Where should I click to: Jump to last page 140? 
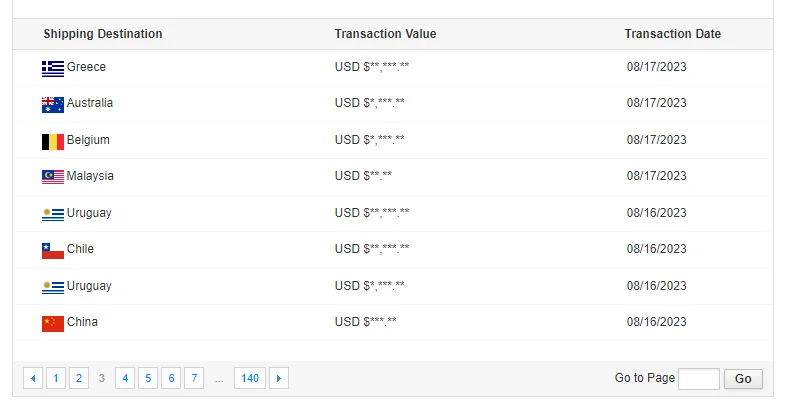point(250,378)
